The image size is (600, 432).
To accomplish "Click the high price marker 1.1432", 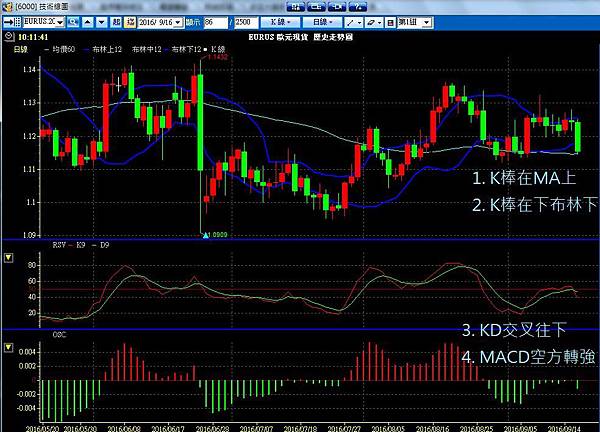I will pyautogui.click(x=217, y=57).
